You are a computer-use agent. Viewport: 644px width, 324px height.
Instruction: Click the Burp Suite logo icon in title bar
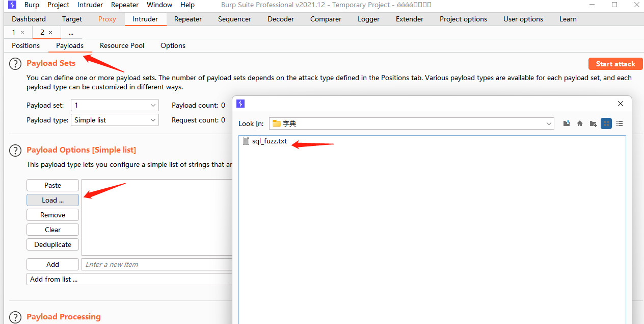tap(12, 5)
